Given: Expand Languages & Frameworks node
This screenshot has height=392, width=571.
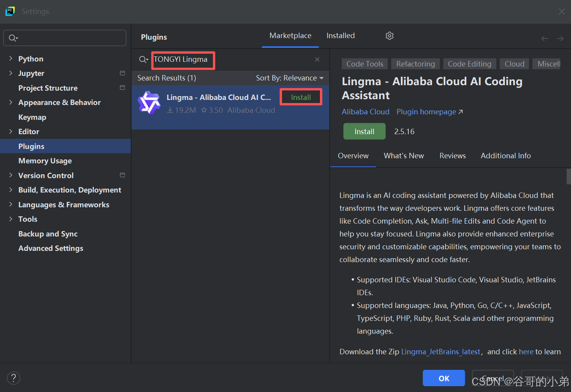Looking at the screenshot, I should pyautogui.click(x=11, y=204).
